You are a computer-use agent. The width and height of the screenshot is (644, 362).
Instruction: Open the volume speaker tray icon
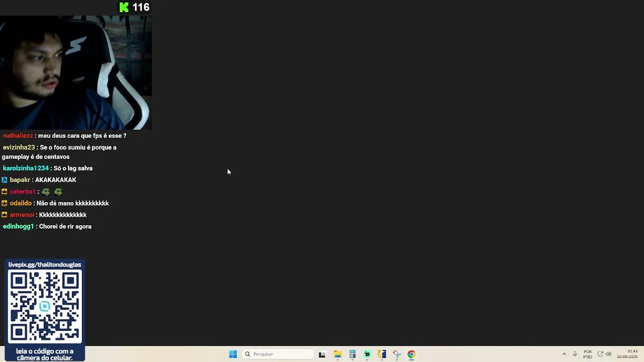tap(609, 354)
